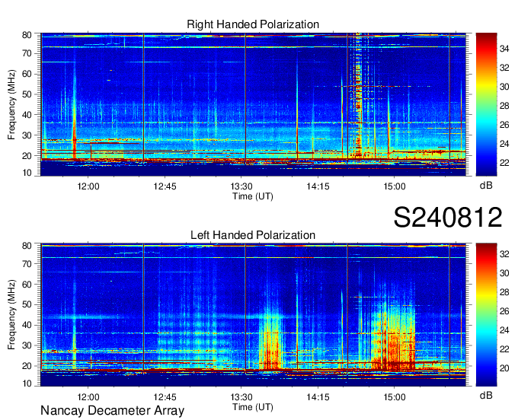Click the 12:00 tick under the Left Handed plot
The height and width of the screenshot is (420, 518).
88,397
